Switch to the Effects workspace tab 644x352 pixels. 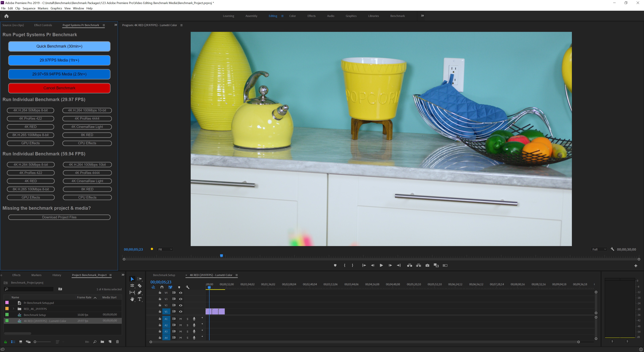pos(311,16)
